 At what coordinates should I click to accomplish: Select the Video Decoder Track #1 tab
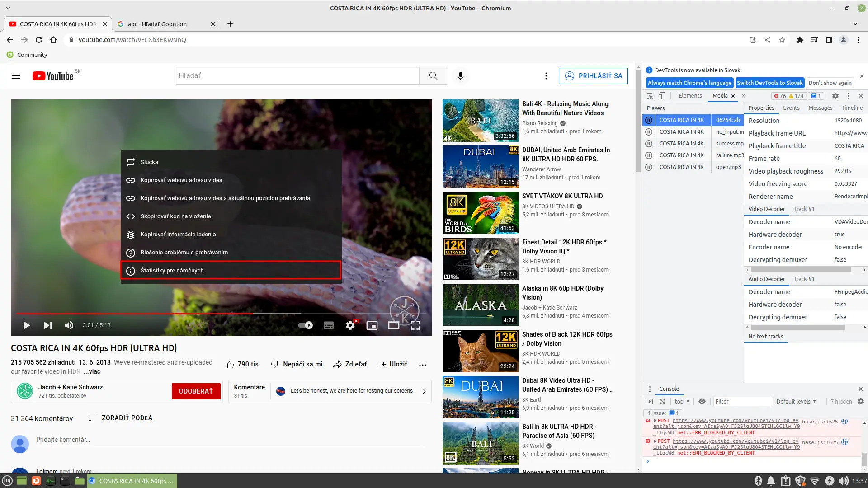[804, 209]
